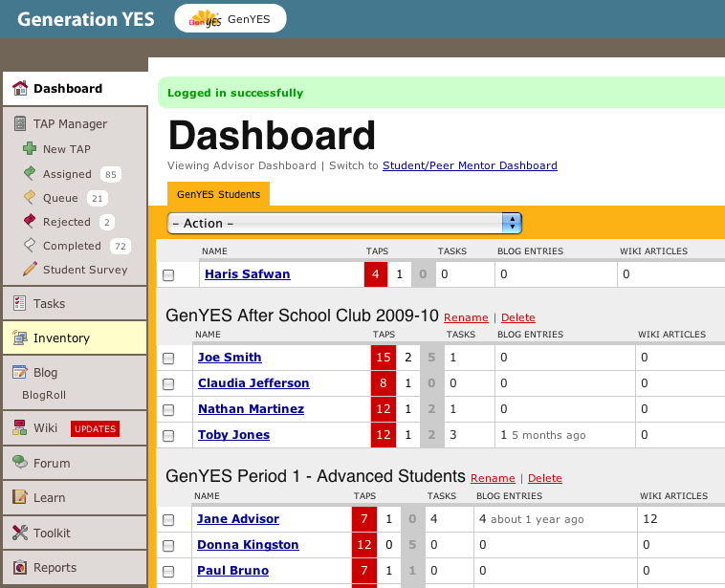Open Dashboard in the sidebar

tap(75, 88)
